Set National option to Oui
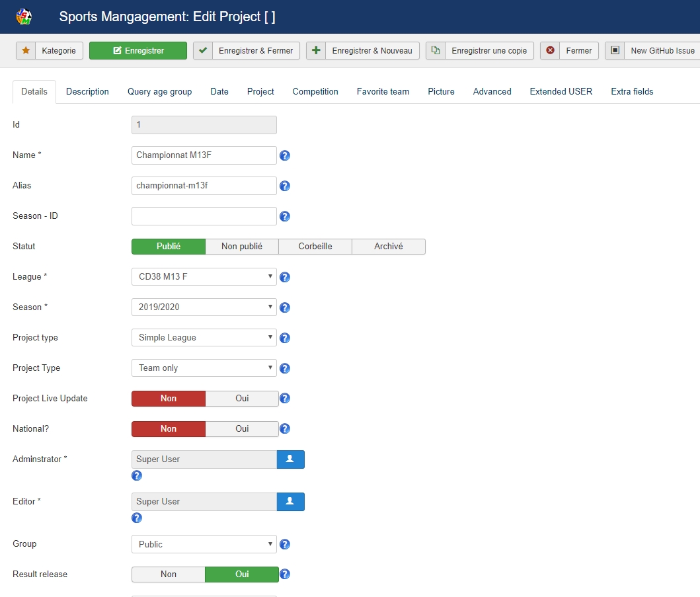 coord(242,429)
